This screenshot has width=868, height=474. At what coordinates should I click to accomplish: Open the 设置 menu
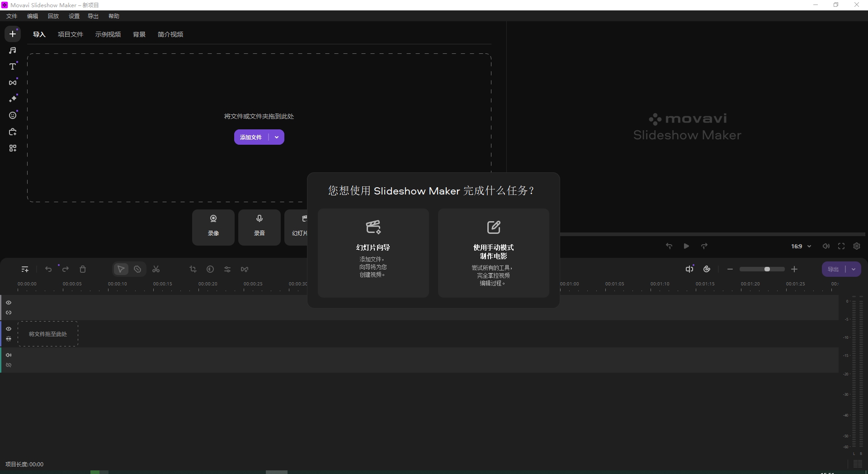click(74, 16)
